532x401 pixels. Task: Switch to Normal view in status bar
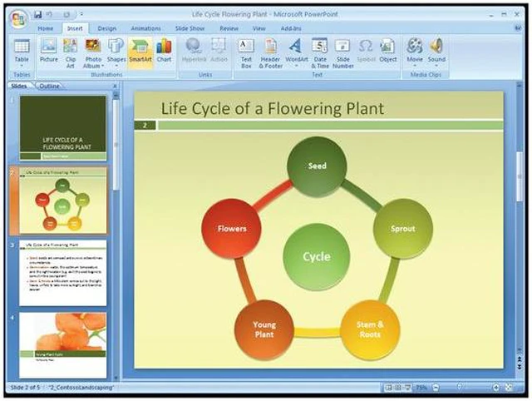tap(389, 387)
